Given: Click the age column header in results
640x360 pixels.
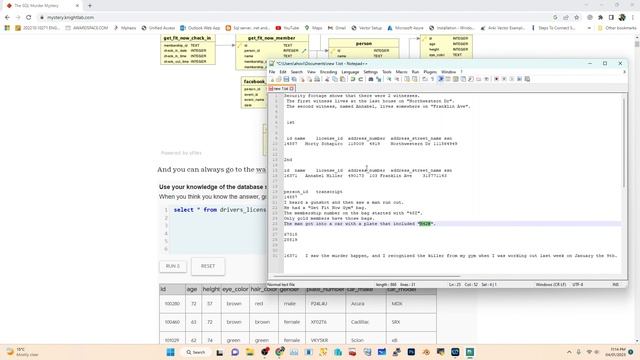Looking at the screenshot, I should [192, 289].
